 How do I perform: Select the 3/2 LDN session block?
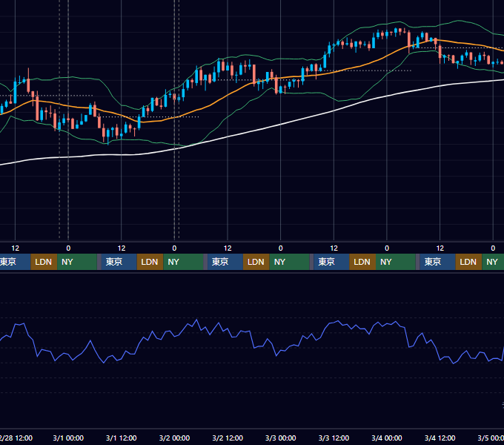point(256,262)
